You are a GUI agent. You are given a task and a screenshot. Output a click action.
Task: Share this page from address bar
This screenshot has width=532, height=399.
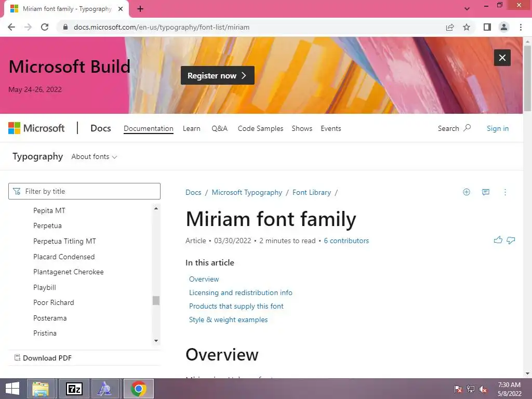[450, 27]
